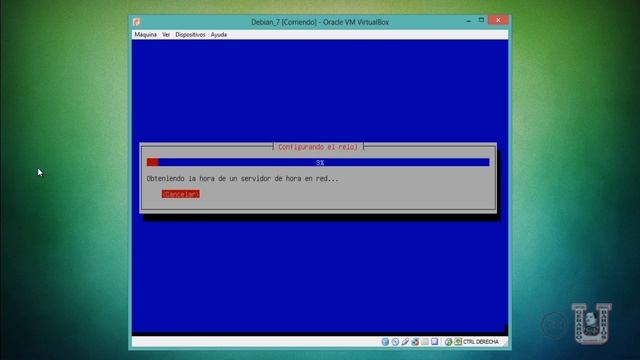640x360 pixels.
Task: Click the optical drive status icon
Action: [395, 342]
